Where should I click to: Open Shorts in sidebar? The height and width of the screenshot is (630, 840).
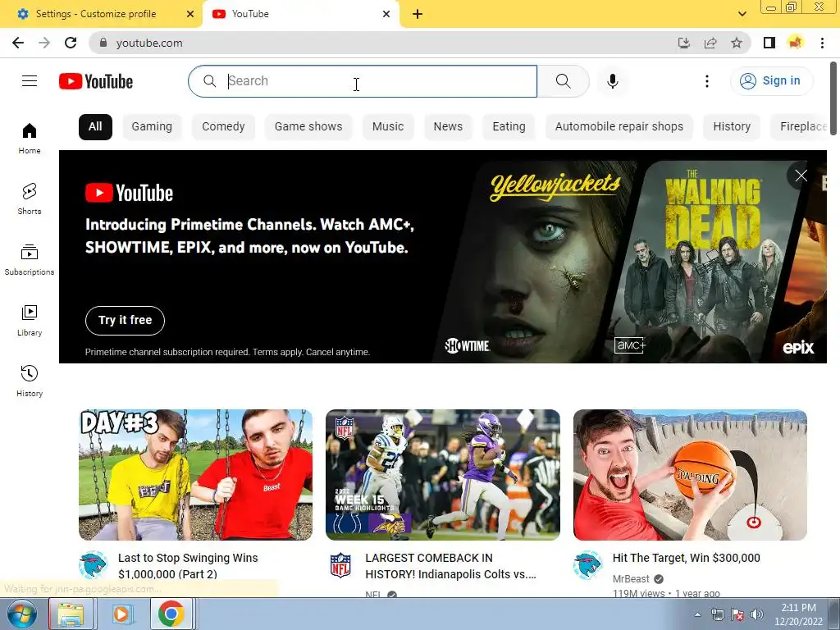tap(30, 199)
